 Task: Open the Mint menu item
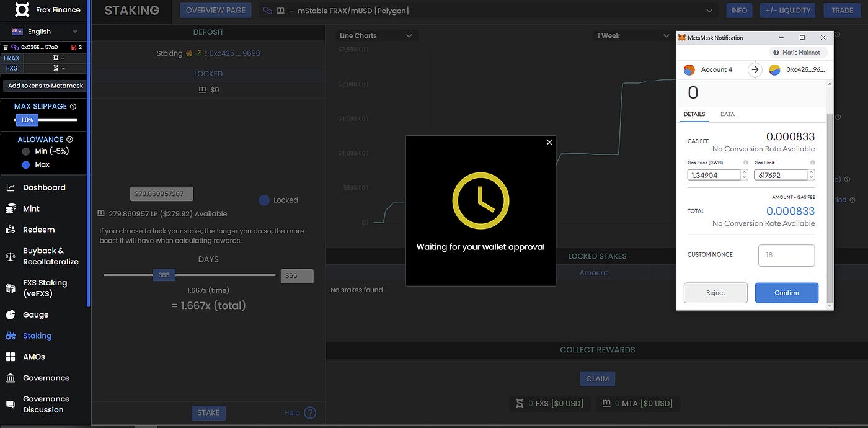pyautogui.click(x=31, y=208)
